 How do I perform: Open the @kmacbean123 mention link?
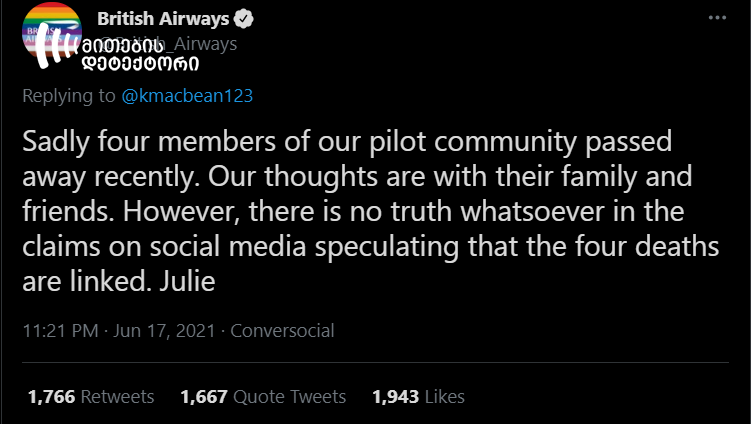187,96
